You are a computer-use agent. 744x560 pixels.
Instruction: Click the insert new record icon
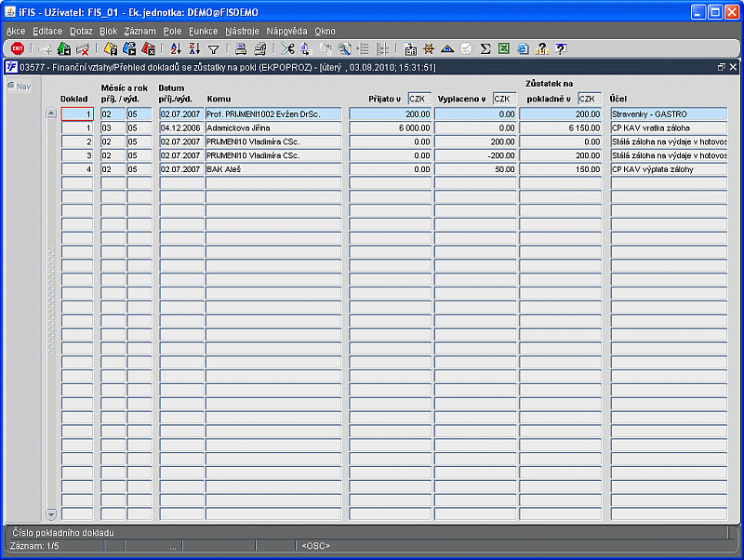45,49
